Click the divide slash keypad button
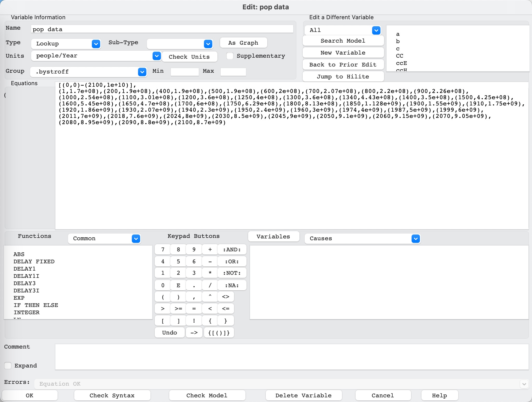532x402 pixels. click(210, 285)
